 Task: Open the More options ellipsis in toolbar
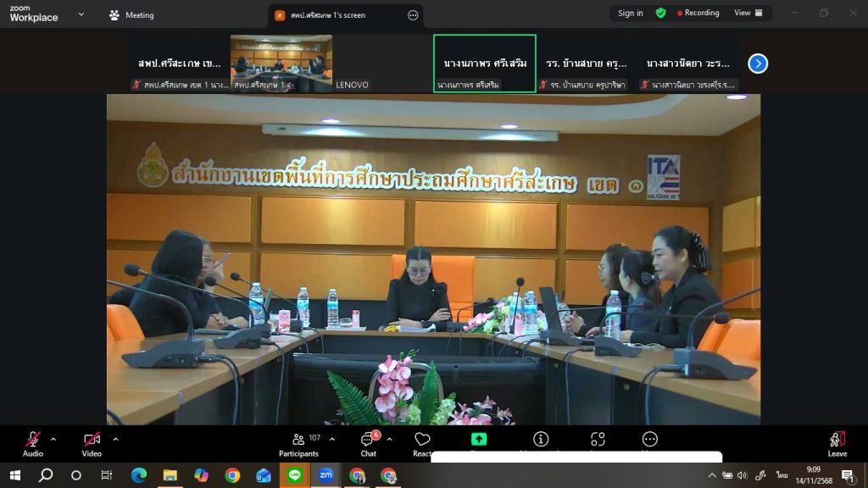point(650,439)
